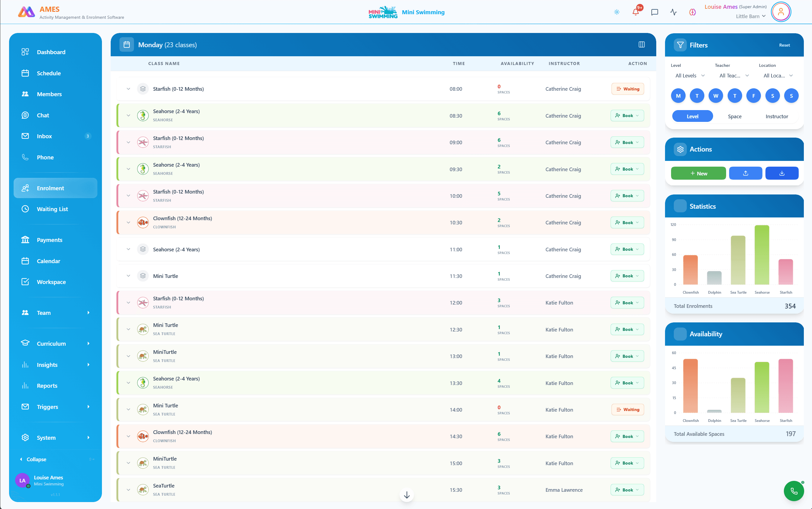812x509 pixels.
Task: Open Waiting List in the sidebar
Action: 56,209
